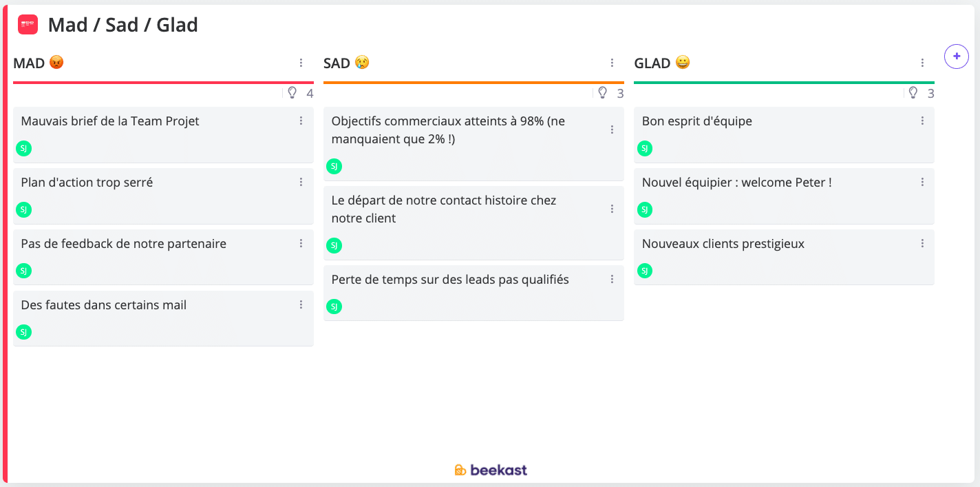
Task: Open options for 'Objectifs commerciaux atteints' card
Action: 612,129
